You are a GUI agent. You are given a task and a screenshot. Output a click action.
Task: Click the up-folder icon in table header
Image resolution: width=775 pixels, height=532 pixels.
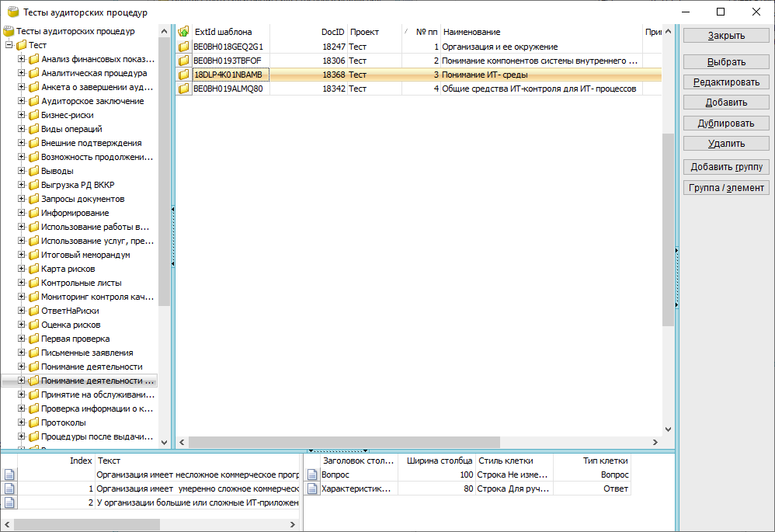pyautogui.click(x=184, y=32)
